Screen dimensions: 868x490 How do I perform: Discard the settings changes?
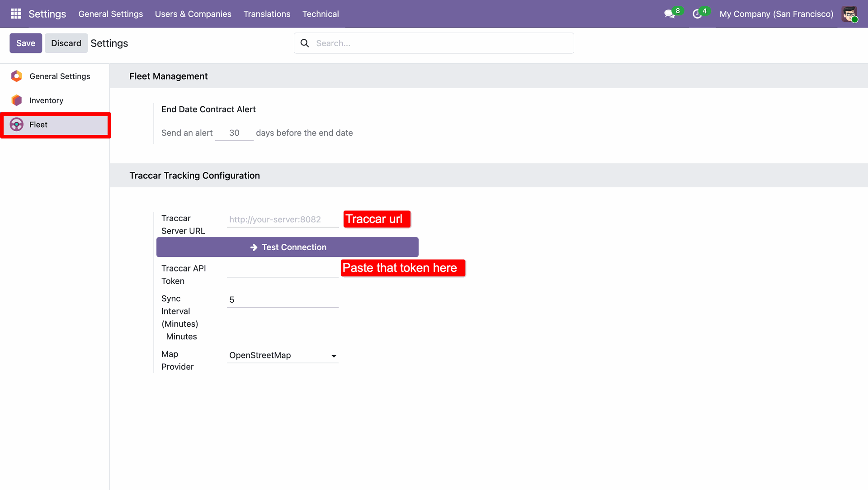tap(66, 43)
